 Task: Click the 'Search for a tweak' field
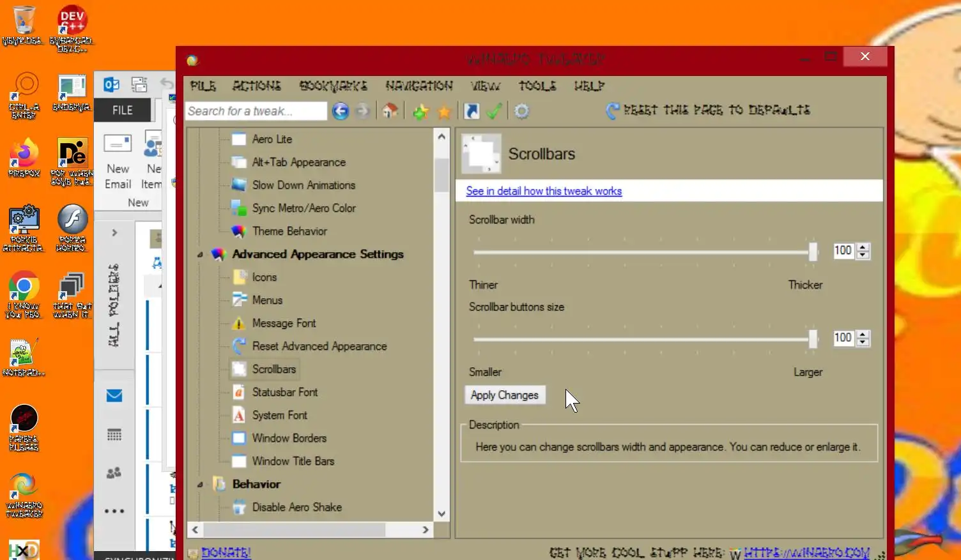(x=256, y=111)
